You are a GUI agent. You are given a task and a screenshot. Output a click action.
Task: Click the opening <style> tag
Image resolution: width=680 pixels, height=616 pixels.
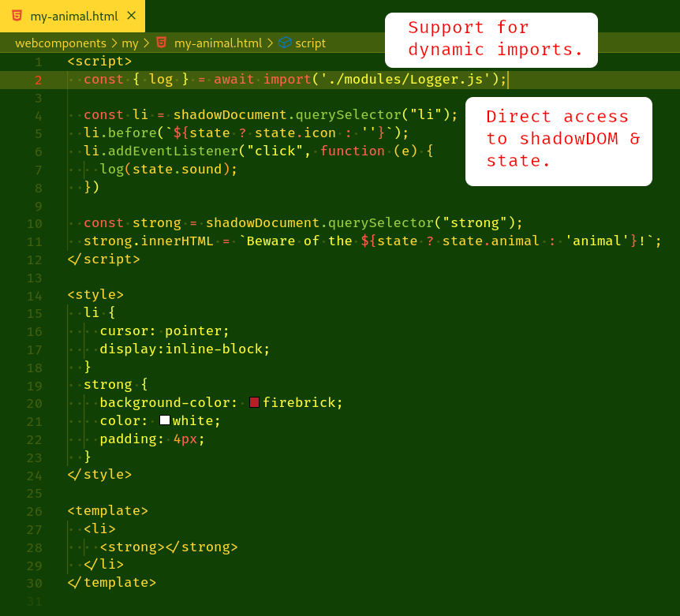click(x=95, y=295)
